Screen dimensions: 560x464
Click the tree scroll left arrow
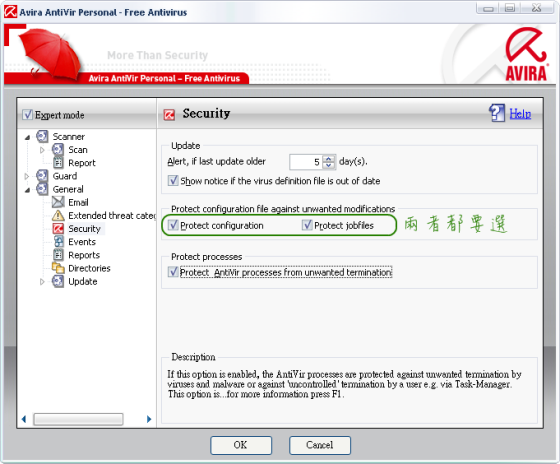[x=24, y=419]
